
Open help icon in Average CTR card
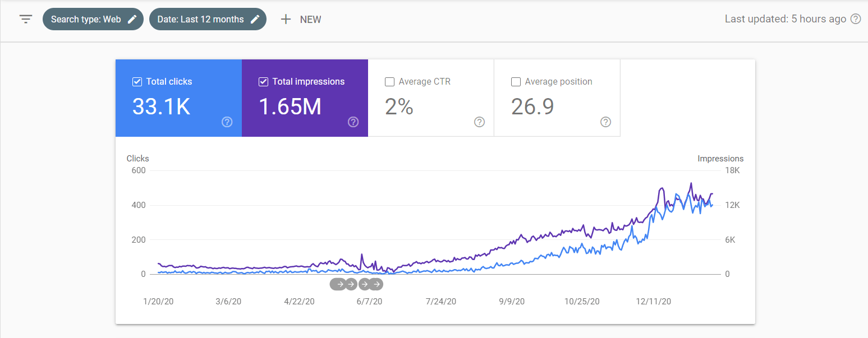(x=479, y=122)
